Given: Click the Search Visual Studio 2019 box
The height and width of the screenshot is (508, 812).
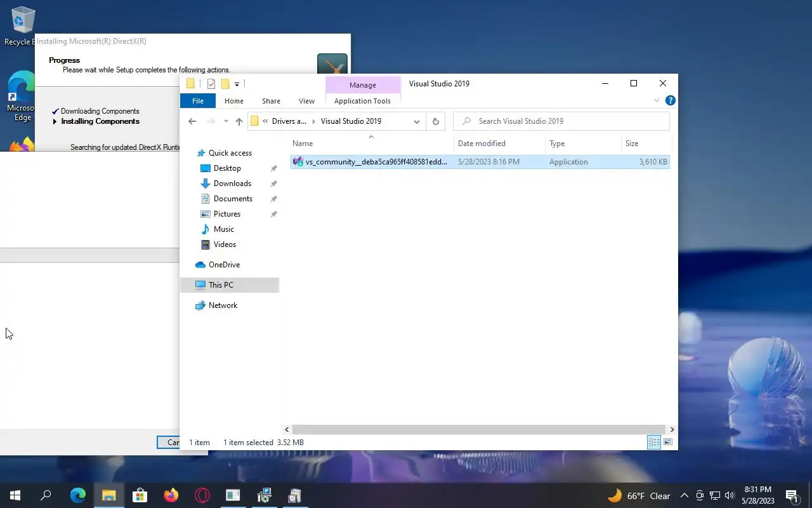Looking at the screenshot, I should [x=561, y=121].
